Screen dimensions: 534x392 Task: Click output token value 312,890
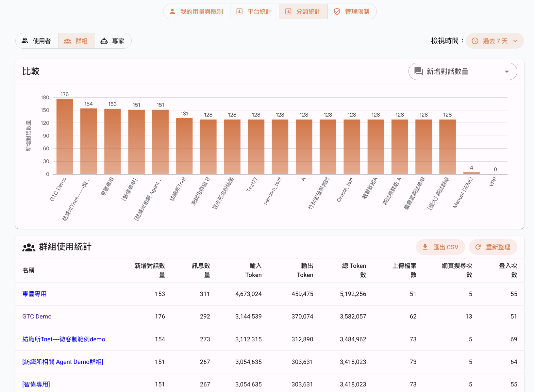pos(302,339)
